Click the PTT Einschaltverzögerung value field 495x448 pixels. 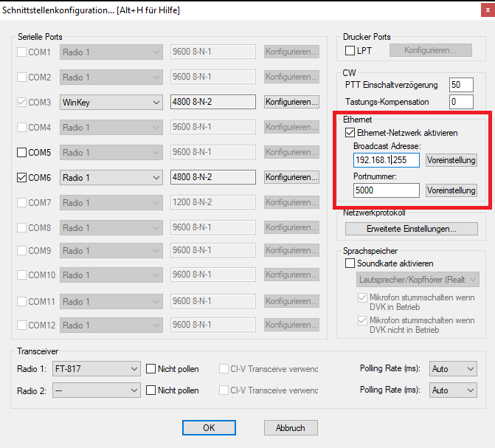click(x=460, y=85)
